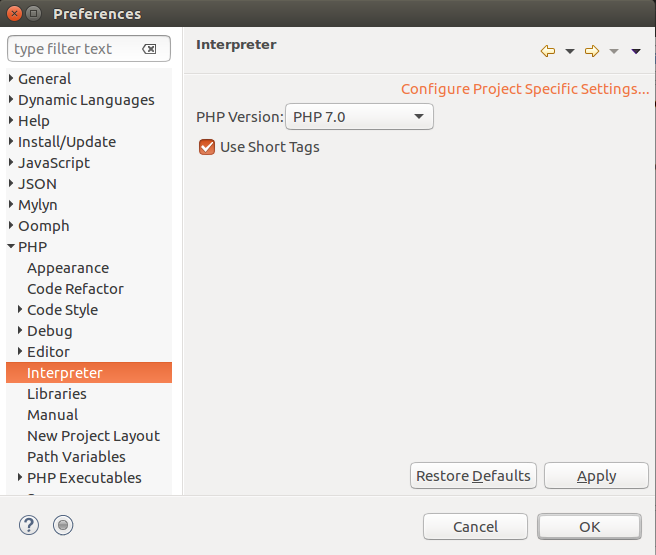
Task: Open forward history dropdown arrow
Action: [613, 51]
